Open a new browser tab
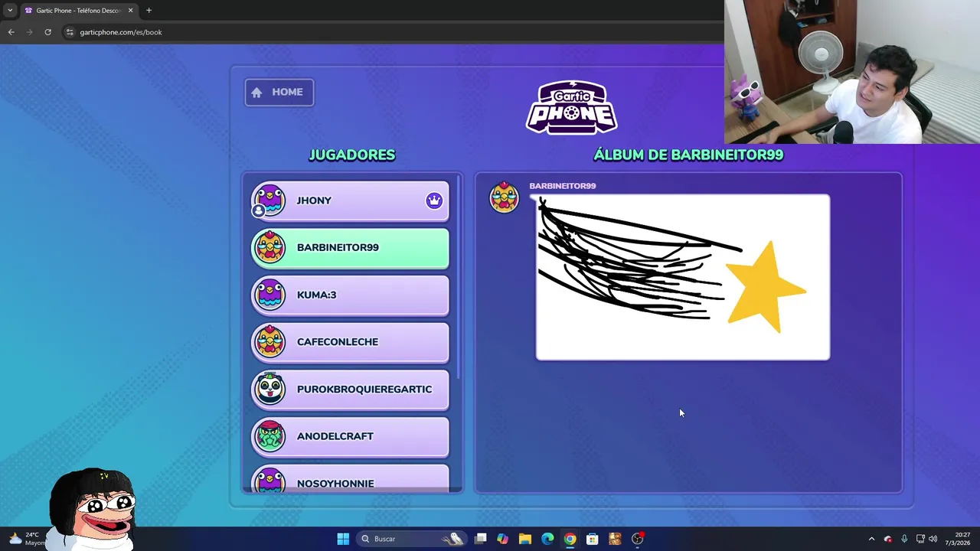Screen dimensions: 980x551 (x=149, y=11)
